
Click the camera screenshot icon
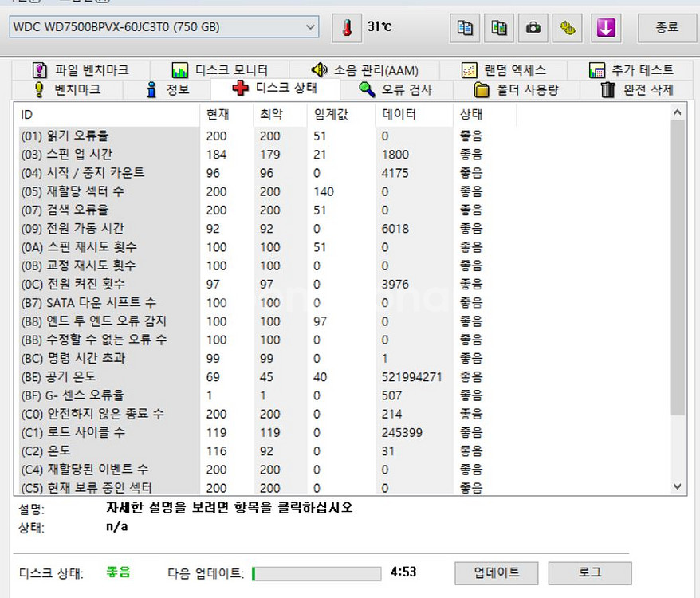[533, 28]
